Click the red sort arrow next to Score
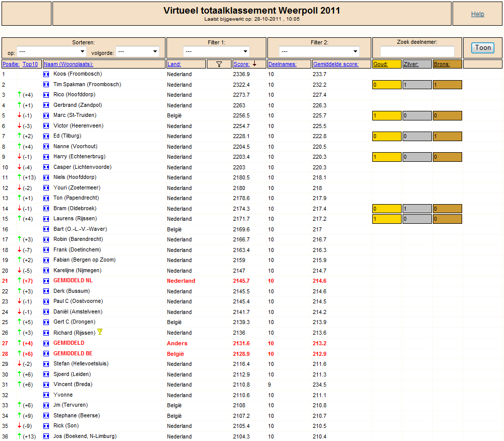Viewport: 504px width, 441px height. [255, 64]
